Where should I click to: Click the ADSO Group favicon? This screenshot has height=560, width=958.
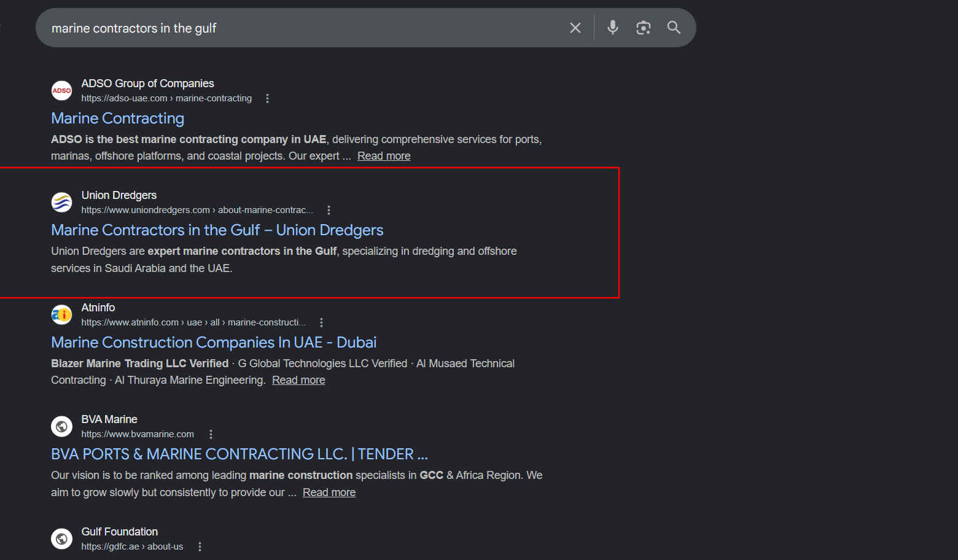(61, 91)
